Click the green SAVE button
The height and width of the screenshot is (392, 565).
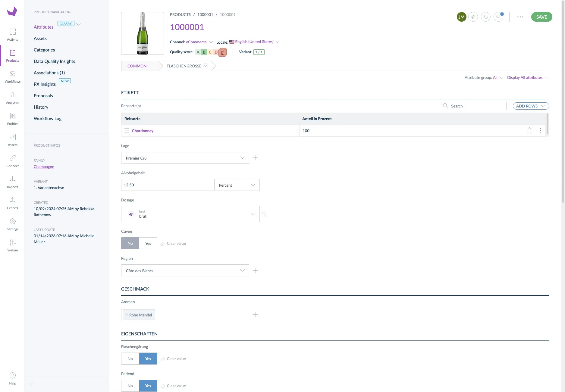coord(541,17)
